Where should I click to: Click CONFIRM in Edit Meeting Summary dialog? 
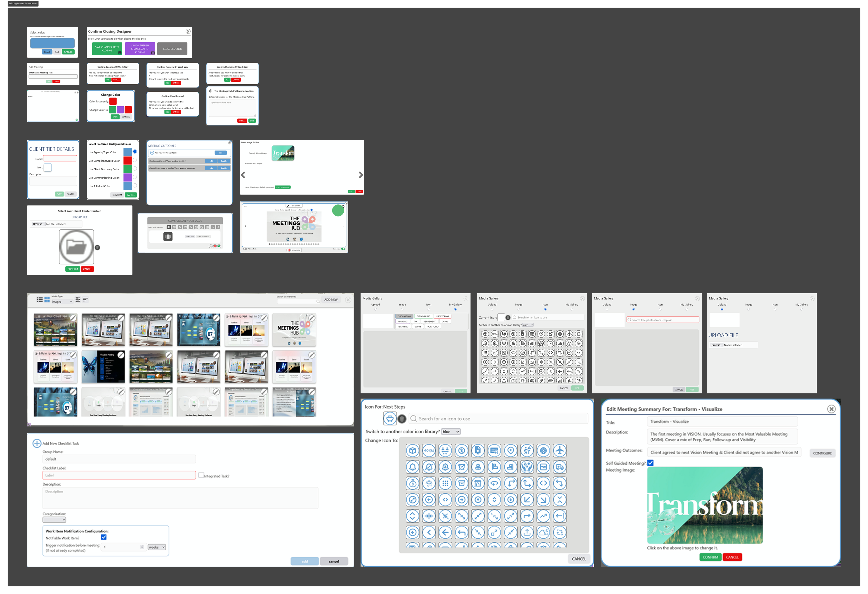tap(710, 557)
